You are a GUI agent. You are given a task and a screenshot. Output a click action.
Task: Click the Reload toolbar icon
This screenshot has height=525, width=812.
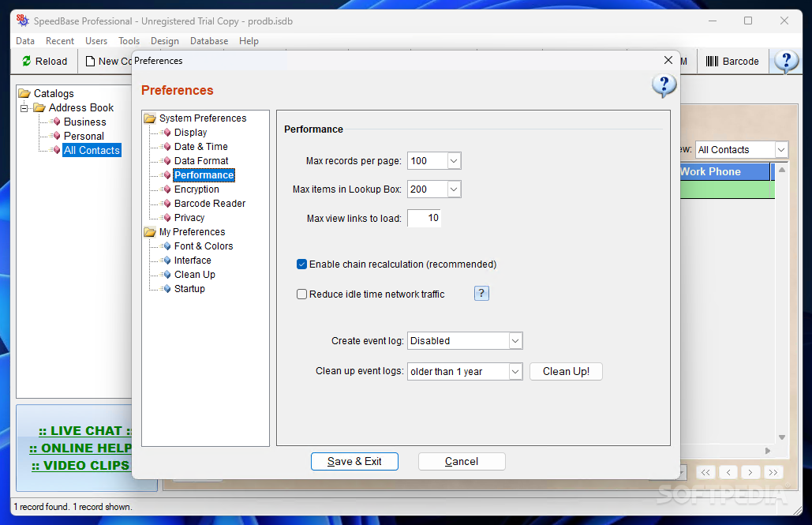(x=26, y=61)
